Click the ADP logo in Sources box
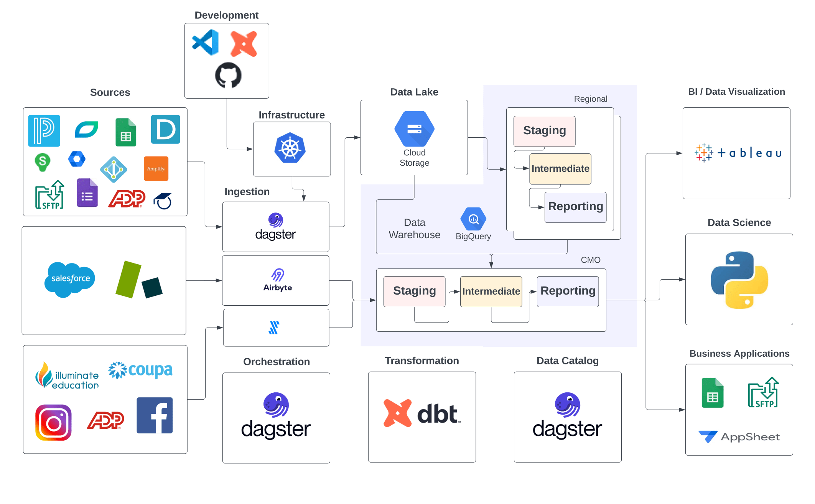This screenshot has height=504, width=815. tap(127, 199)
